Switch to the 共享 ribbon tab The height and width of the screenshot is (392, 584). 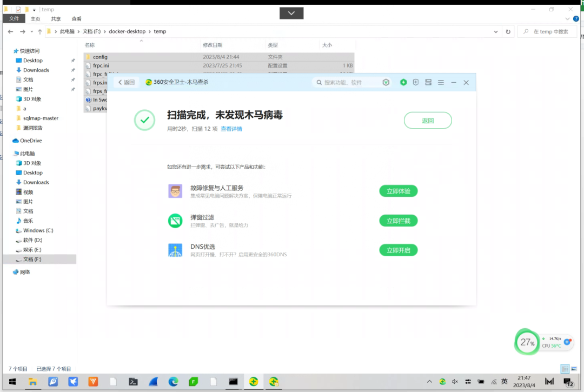(x=56, y=18)
